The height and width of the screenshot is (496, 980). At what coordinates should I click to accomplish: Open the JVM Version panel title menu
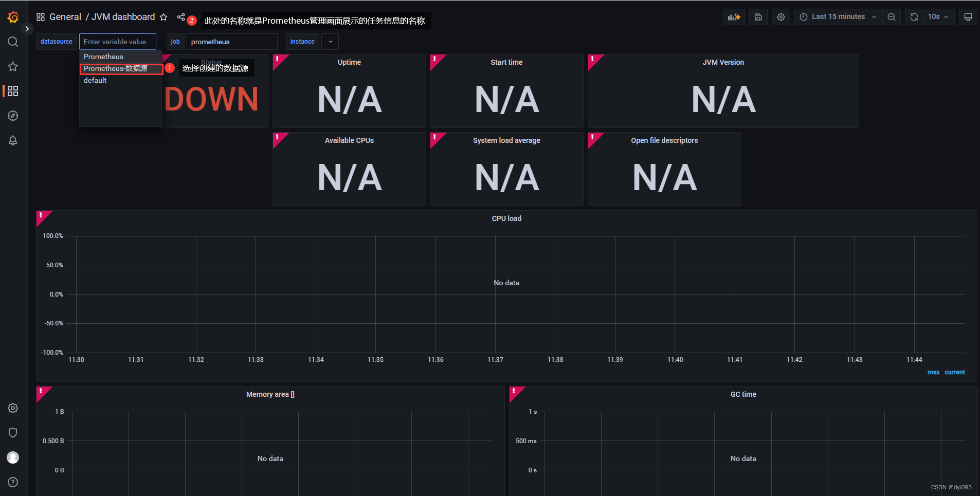pyautogui.click(x=723, y=62)
